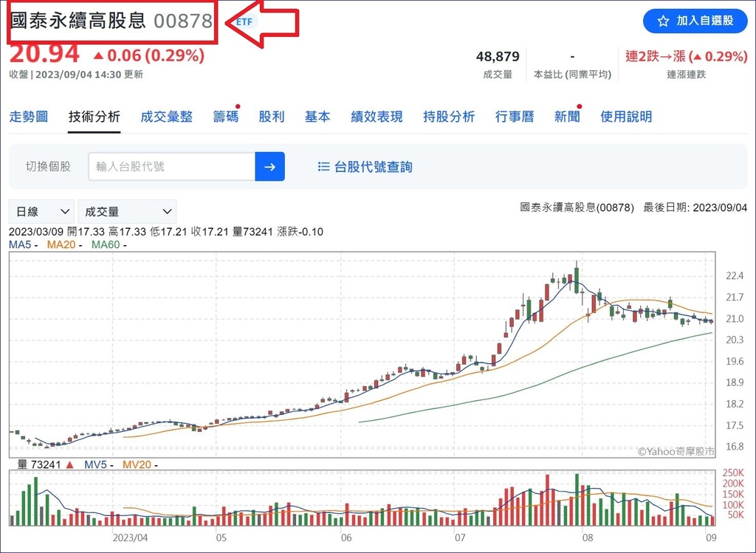The height and width of the screenshot is (553, 756).
Task: Add stock via 加入自選股 button
Action: (695, 21)
